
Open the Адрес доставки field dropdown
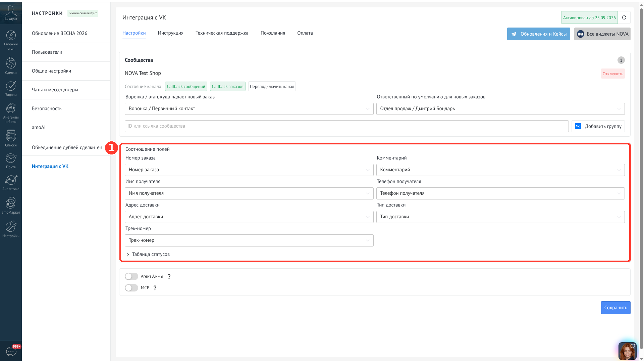(x=249, y=217)
